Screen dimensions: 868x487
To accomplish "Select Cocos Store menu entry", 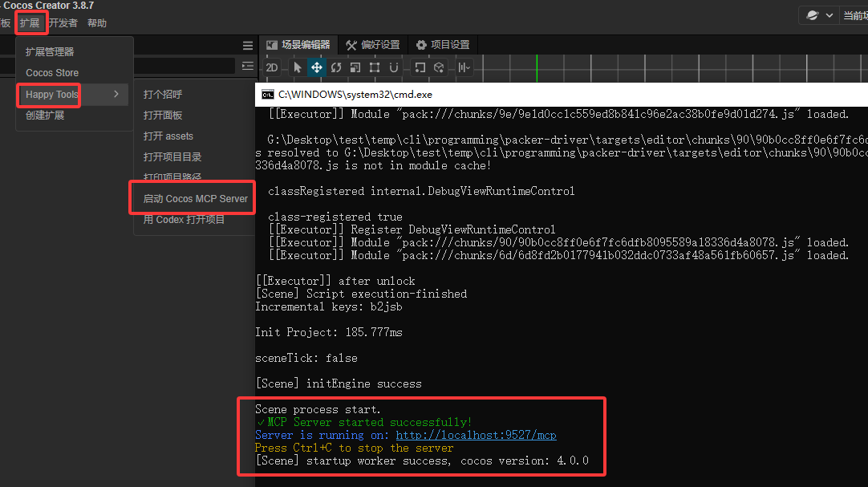I will (x=52, y=73).
